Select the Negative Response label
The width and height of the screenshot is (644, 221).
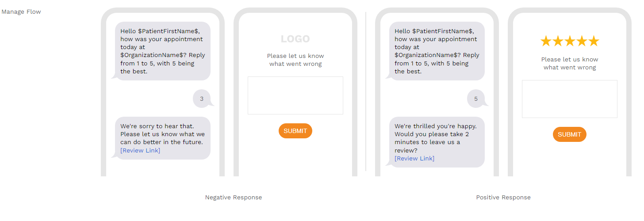pyautogui.click(x=234, y=198)
